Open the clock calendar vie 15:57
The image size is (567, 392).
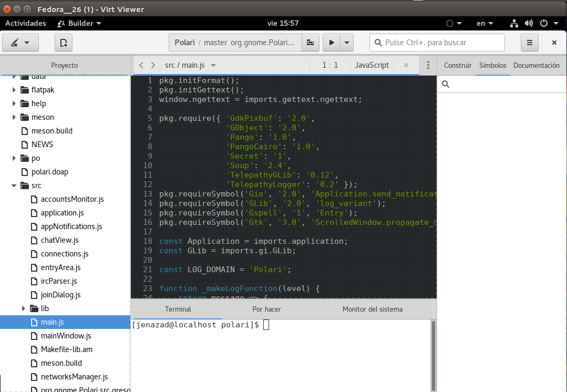click(283, 23)
